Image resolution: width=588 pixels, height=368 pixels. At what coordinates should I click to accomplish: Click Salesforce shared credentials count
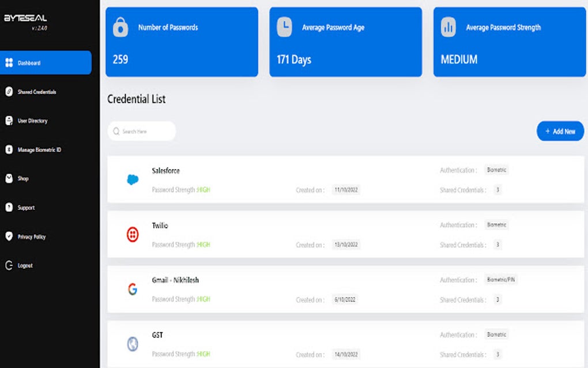coord(497,190)
